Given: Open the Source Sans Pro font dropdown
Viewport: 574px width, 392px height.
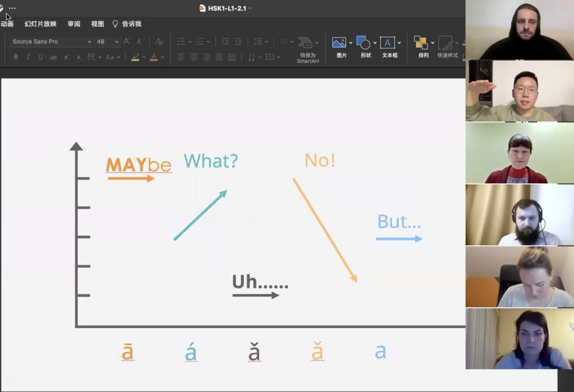Looking at the screenshot, I should (x=89, y=42).
